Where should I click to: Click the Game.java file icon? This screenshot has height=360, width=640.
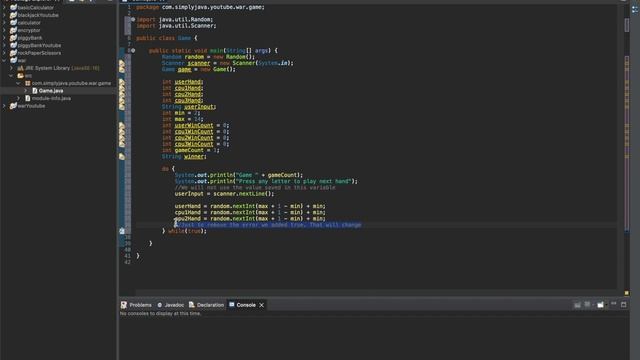pyautogui.click(x=35, y=91)
